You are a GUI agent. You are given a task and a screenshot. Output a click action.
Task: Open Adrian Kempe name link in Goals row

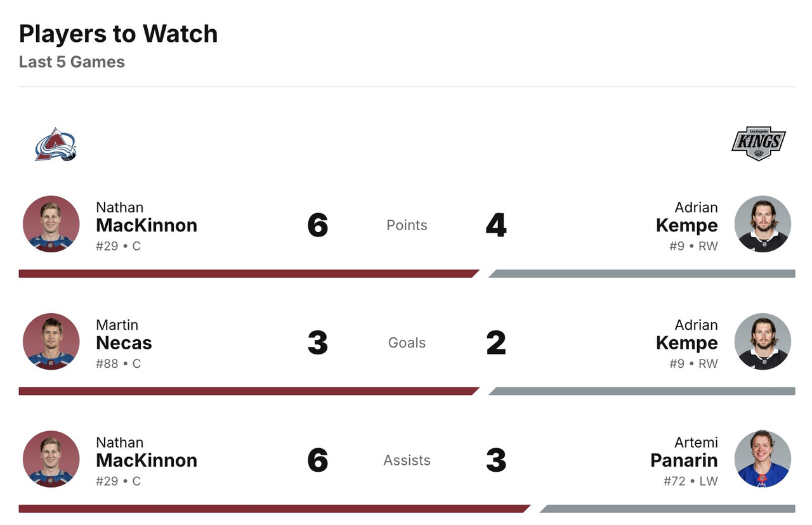pyautogui.click(x=686, y=342)
